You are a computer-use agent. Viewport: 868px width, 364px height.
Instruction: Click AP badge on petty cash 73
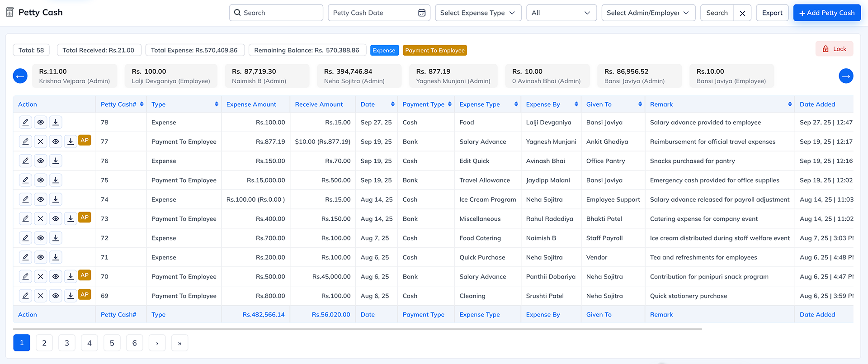coord(85,217)
